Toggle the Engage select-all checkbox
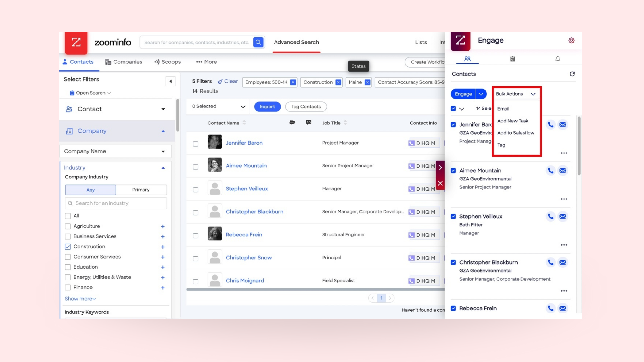Image resolution: width=644 pixels, height=362 pixels. click(453, 109)
